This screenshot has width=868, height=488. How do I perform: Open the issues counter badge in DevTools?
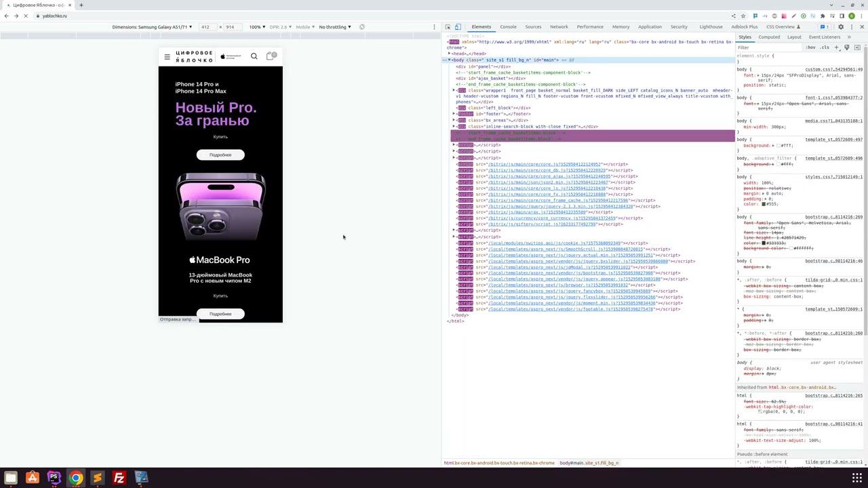[x=825, y=27]
